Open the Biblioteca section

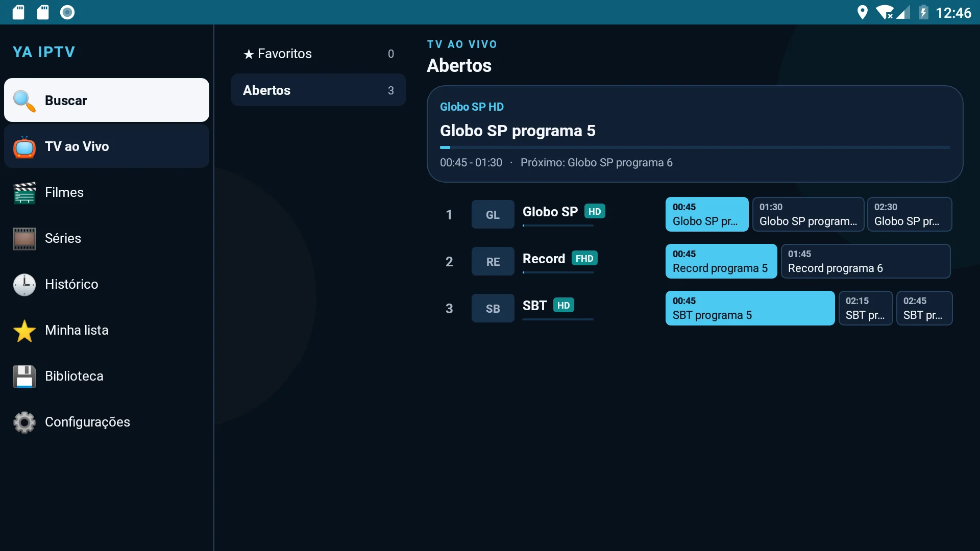(x=107, y=376)
